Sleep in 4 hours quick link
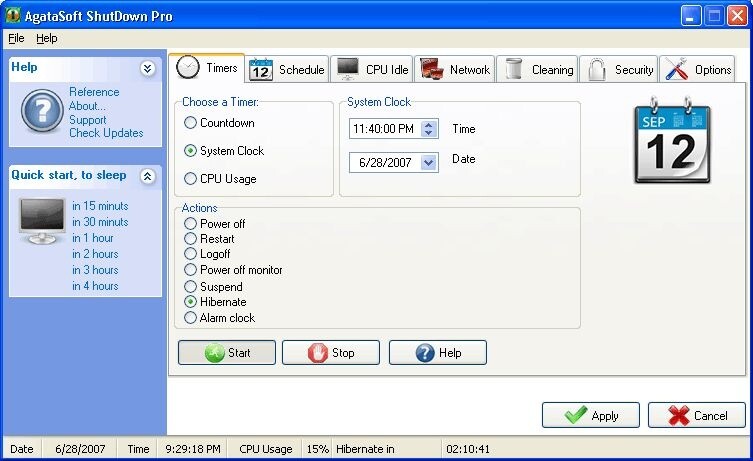 tap(95, 286)
